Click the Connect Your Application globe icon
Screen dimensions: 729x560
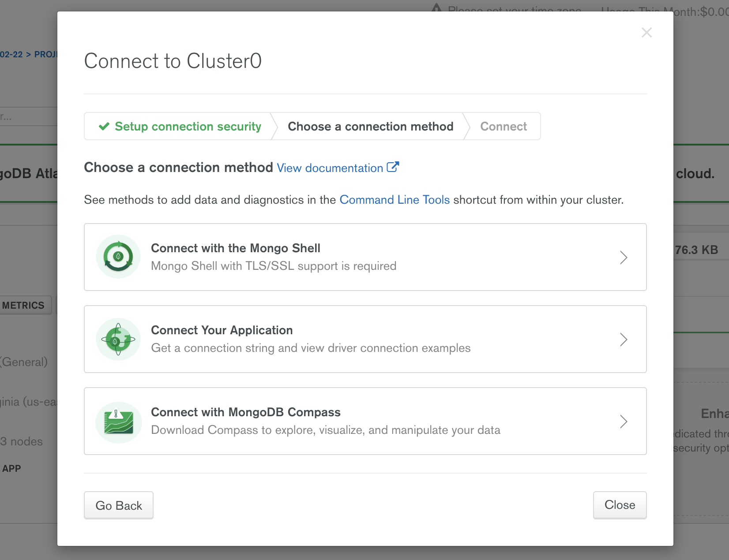click(x=118, y=339)
